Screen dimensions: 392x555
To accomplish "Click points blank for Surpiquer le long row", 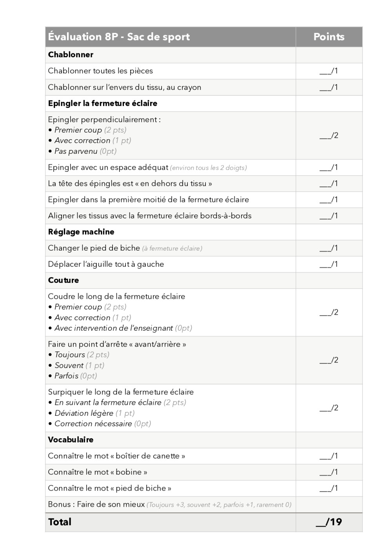I will [329, 408].
